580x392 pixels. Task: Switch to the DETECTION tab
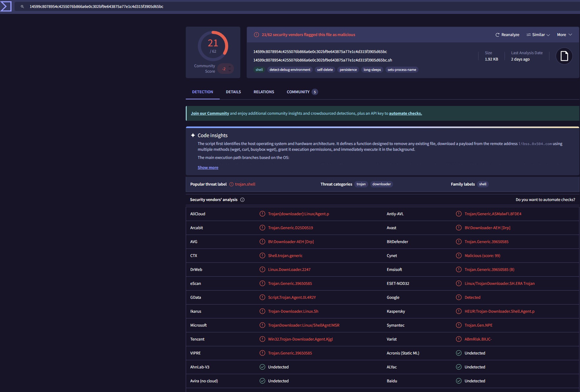[x=202, y=92]
